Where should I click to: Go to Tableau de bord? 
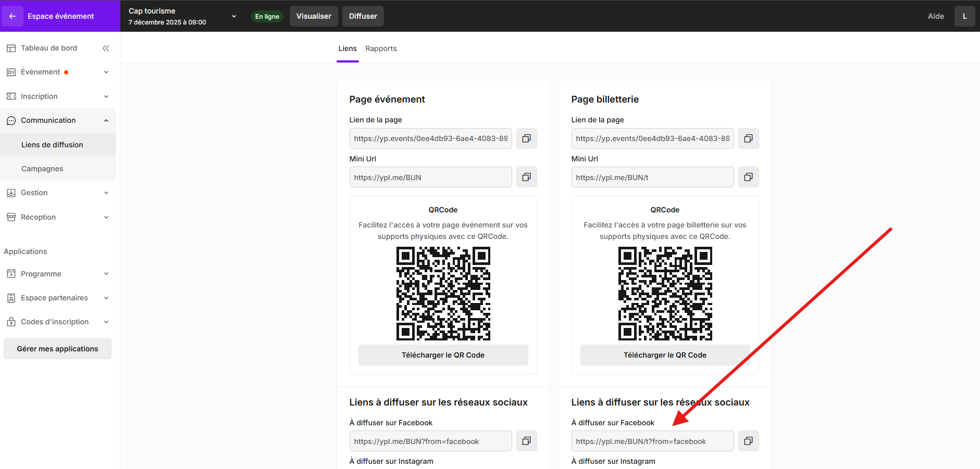pos(49,48)
